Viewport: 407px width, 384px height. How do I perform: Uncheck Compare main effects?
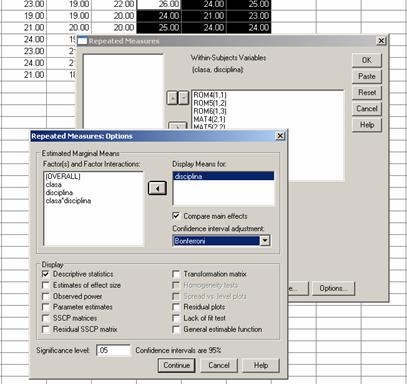pyautogui.click(x=176, y=216)
